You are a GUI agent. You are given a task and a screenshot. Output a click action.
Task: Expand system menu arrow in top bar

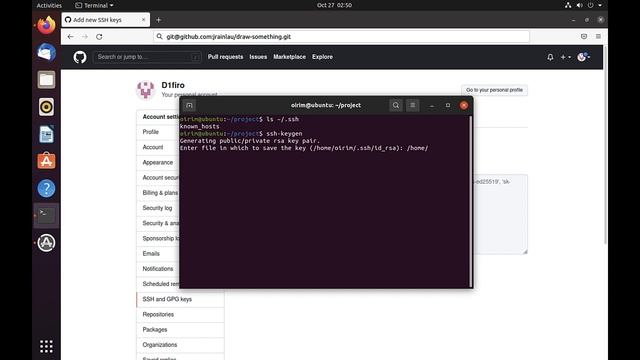click(x=600, y=5)
